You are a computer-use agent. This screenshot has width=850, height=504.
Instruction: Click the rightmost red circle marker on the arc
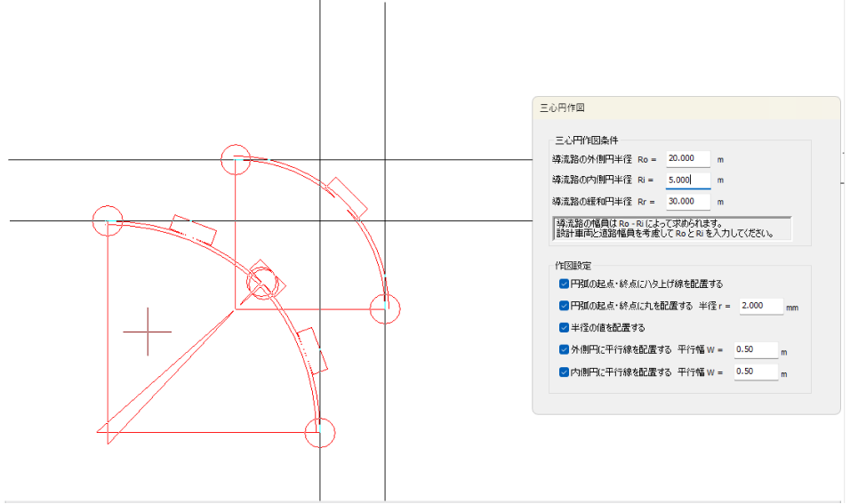coord(385,308)
